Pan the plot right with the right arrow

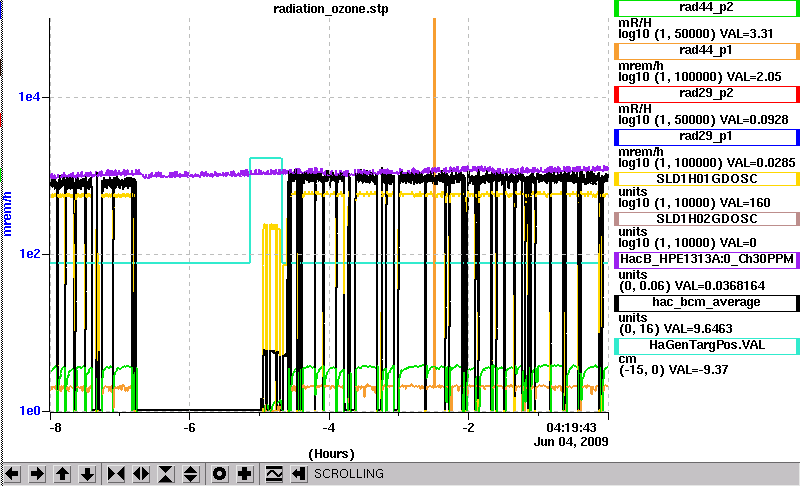tap(37, 474)
